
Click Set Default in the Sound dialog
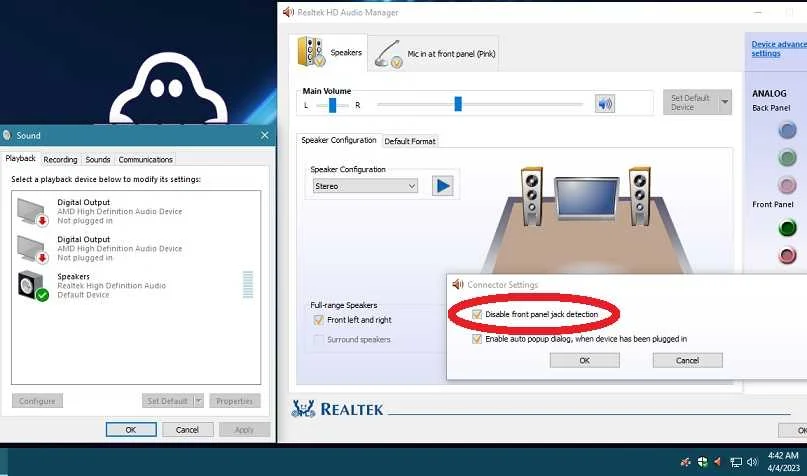pyautogui.click(x=168, y=401)
